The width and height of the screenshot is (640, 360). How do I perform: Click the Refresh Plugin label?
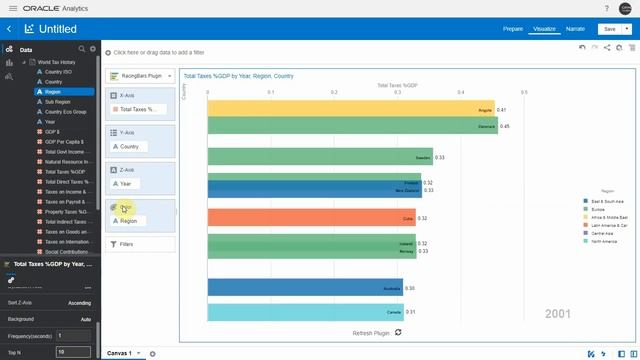371,333
